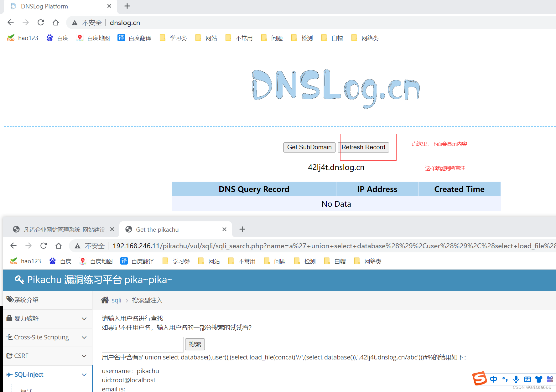556x392 pixels.
Task: Click the Refresh Record button
Action: (363, 147)
